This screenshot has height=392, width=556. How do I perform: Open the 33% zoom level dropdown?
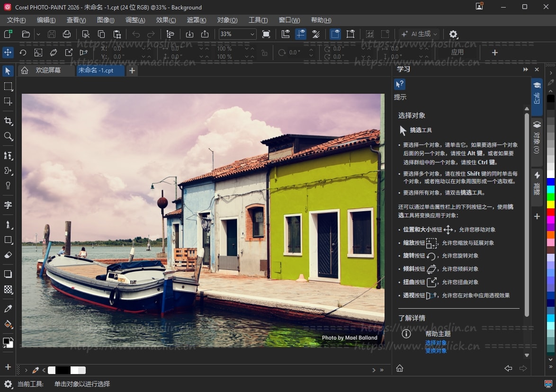pyautogui.click(x=252, y=34)
